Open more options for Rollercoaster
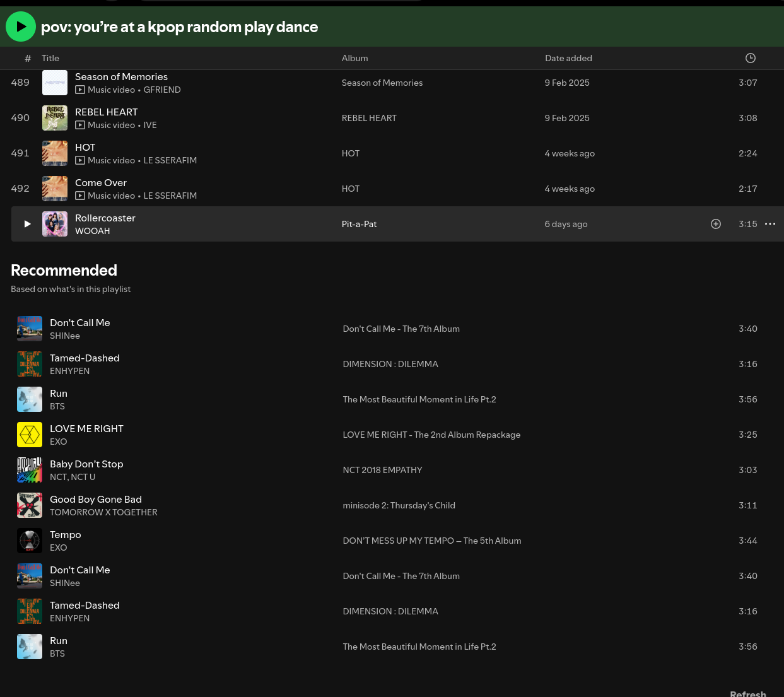Screen dimensions: 784x697 (x=770, y=224)
